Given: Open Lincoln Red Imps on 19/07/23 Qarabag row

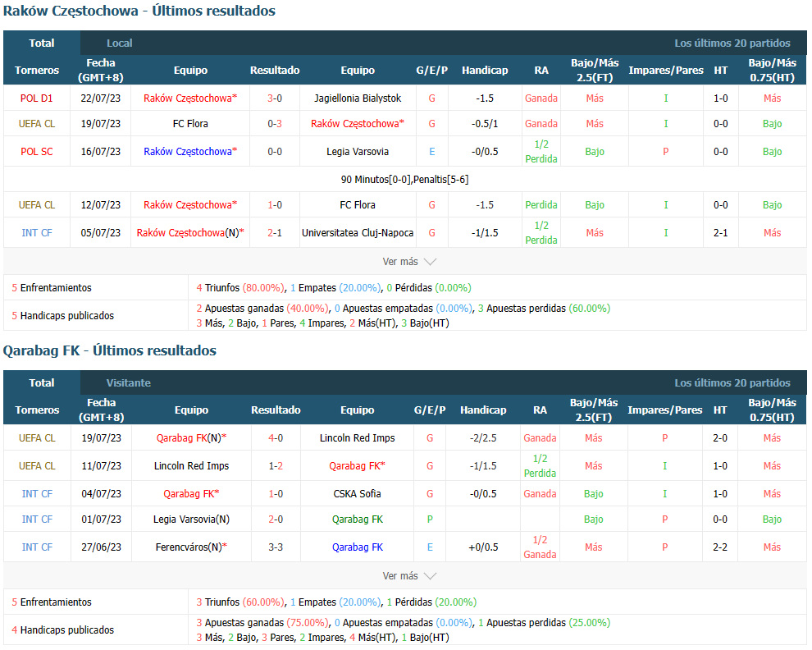Looking at the screenshot, I should (x=358, y=437).
